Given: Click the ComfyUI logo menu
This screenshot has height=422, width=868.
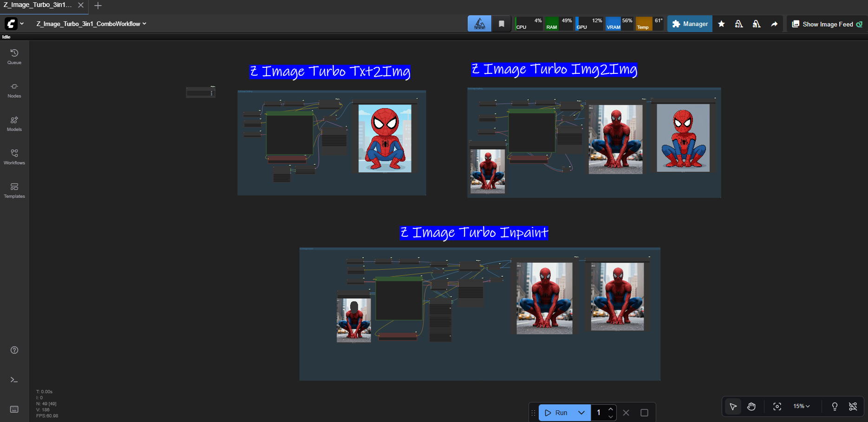Looking at the screenshot, I should [11, 24].
